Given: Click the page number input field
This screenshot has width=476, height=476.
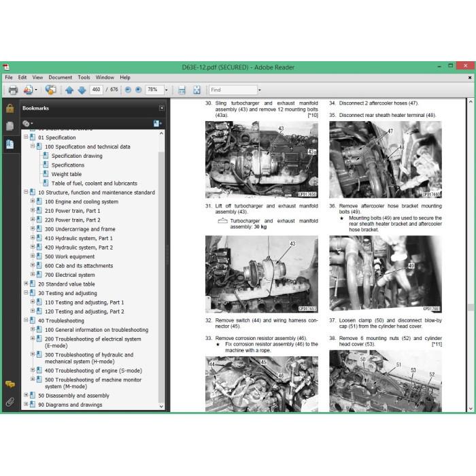Looking at the screenshot, I should (x=97, y=90).
